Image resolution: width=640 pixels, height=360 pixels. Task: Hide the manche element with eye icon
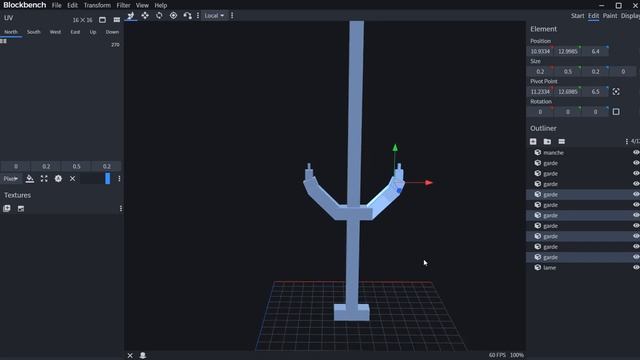[636, 152]
